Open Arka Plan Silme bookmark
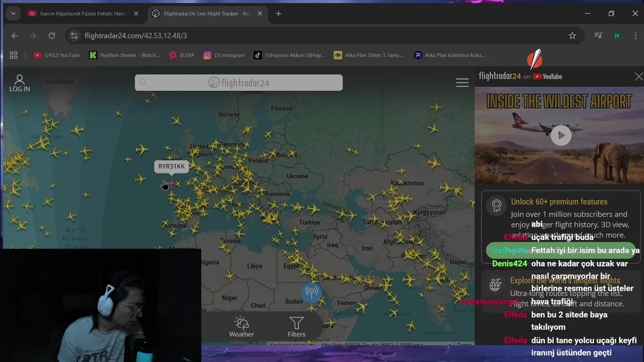Image resolution: width=644 pixels, height=362 pixels. [x=369, y=55]
